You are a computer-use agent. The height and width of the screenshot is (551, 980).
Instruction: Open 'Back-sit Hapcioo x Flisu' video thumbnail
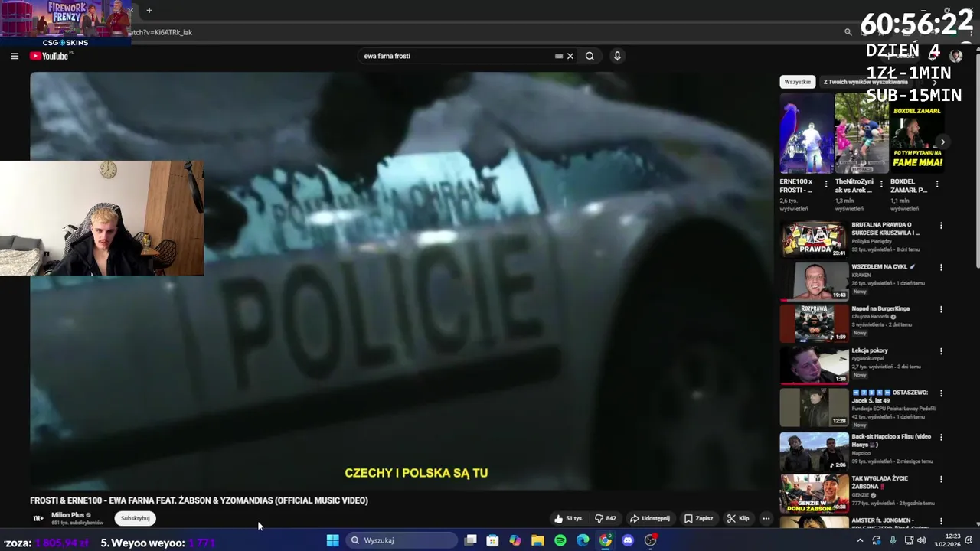814,452
